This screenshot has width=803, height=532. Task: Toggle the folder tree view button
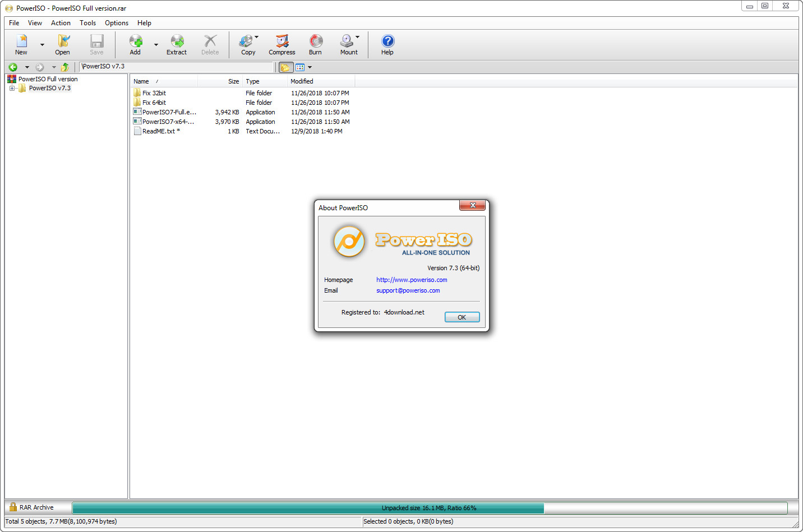pos(286,67)
